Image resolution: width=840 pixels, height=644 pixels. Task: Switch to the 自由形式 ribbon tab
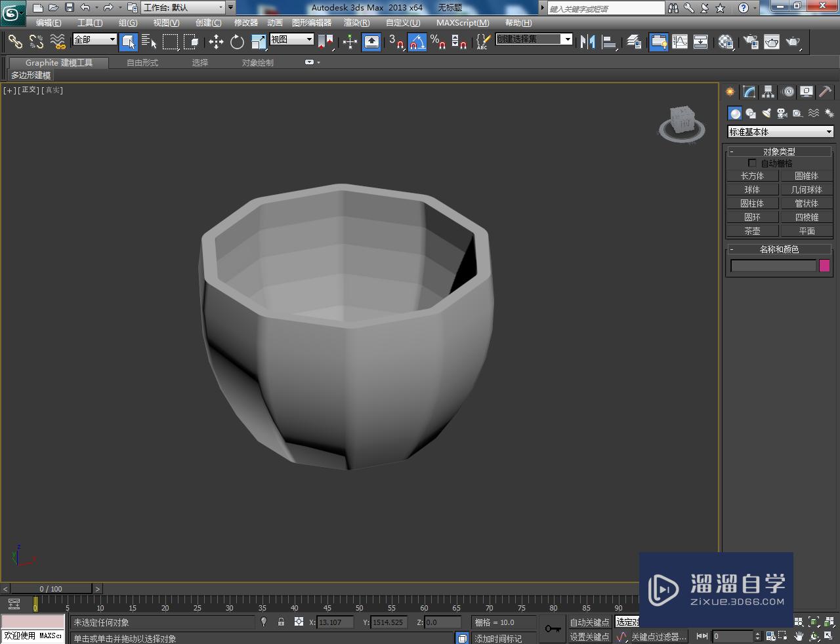coord(142,63)
